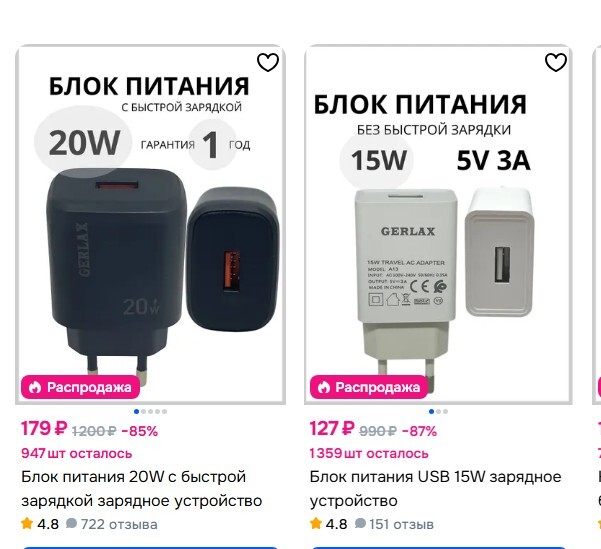Add the 15W charger to favorites with the heart icon

tap(556, 62)
